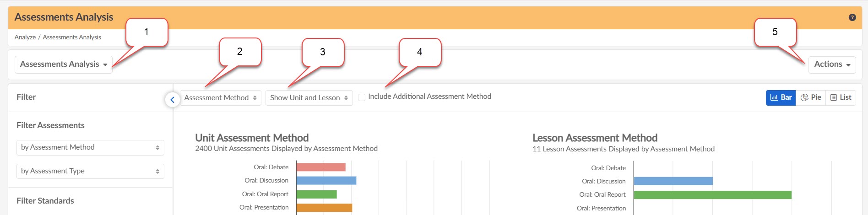Switch to Bar chart view
868x215 pixels.
click(x=781, y=97)
